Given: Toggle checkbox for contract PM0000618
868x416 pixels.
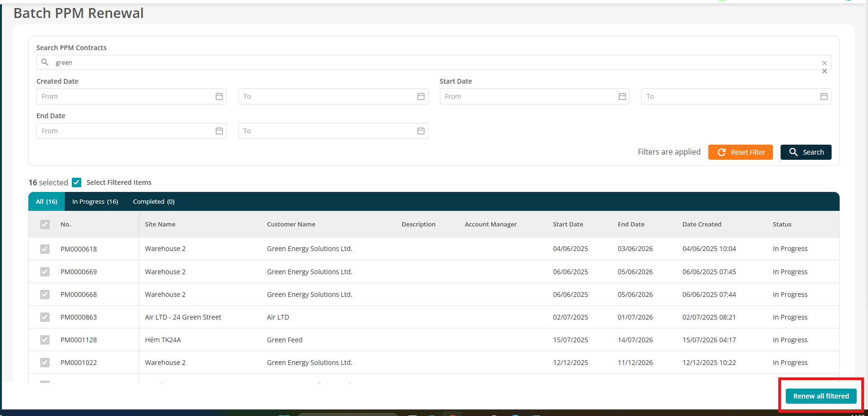Looking at the screenshot, I should [x=45, y=249].
